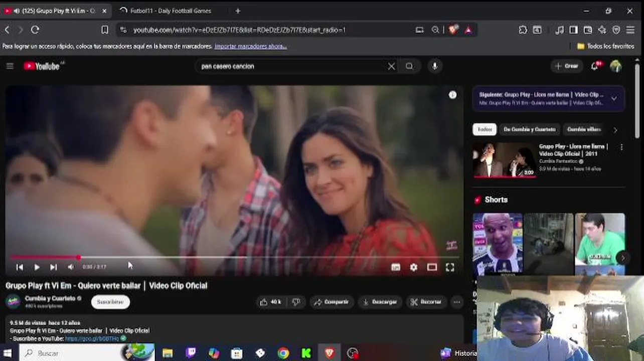Screen dimensions: 644x361
Task: Open Twitch from the taskbar
Action: tap(191, 353)
